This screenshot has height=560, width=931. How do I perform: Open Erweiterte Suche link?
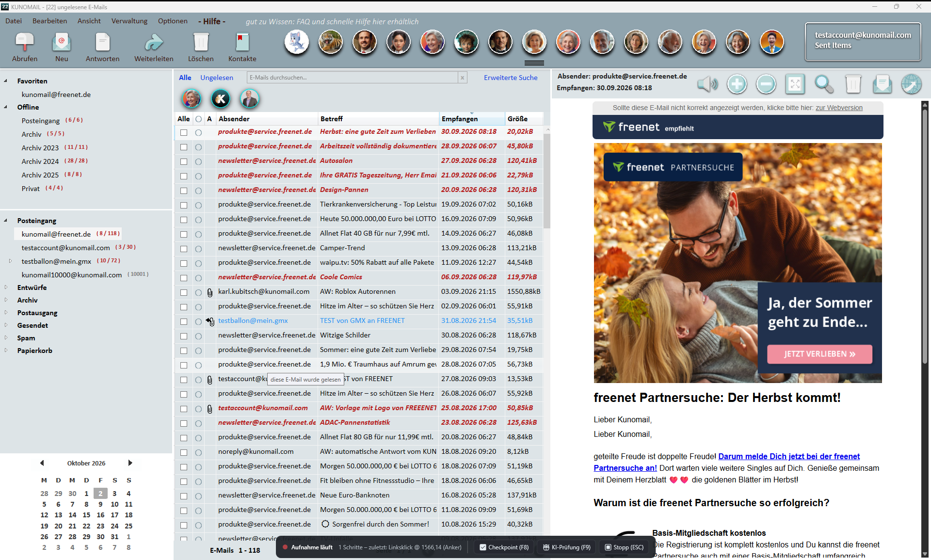click(511, 78)
